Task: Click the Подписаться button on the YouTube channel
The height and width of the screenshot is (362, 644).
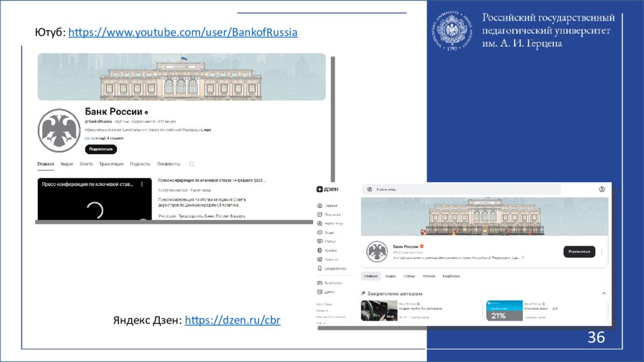Action: [x=101, y=149]
